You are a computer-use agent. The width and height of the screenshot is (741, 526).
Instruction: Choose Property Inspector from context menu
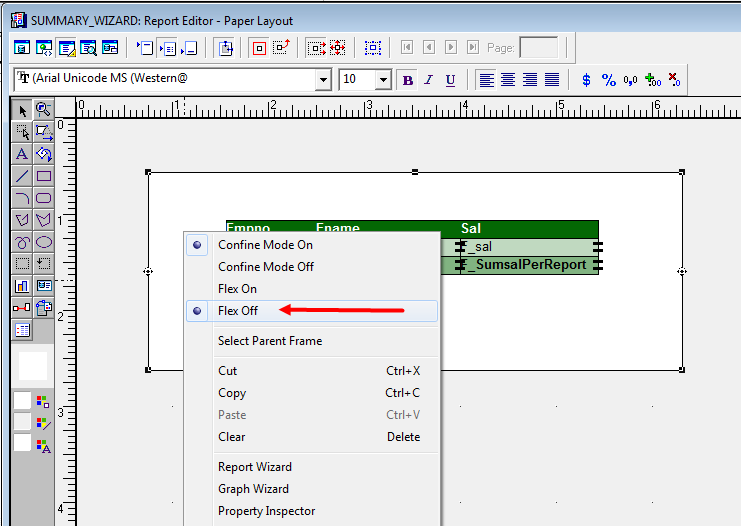pyautogui.click(x=266, y=511)
